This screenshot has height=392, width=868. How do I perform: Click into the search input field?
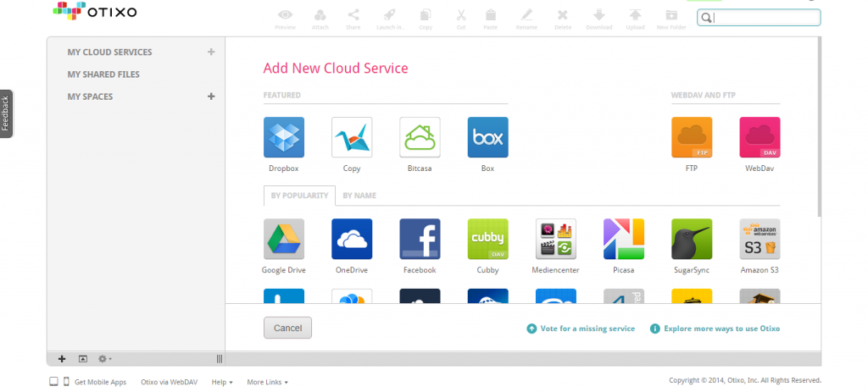(763, 18)
